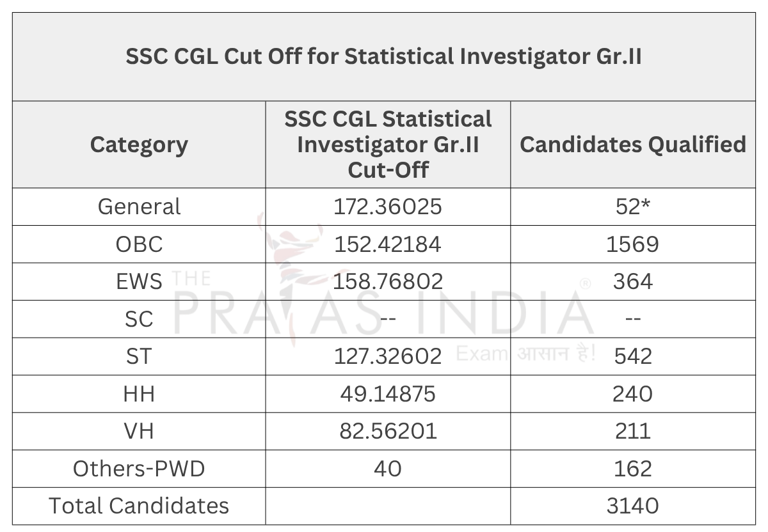This screenshot has height=532, width=768.
Task: Select the Others-PWD row label
Action: [139, 469]
